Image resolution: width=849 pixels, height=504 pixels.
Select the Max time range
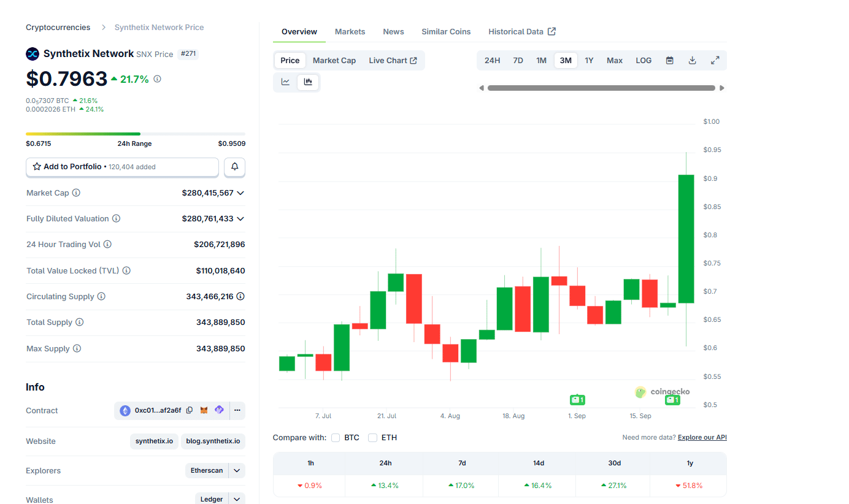615,60
